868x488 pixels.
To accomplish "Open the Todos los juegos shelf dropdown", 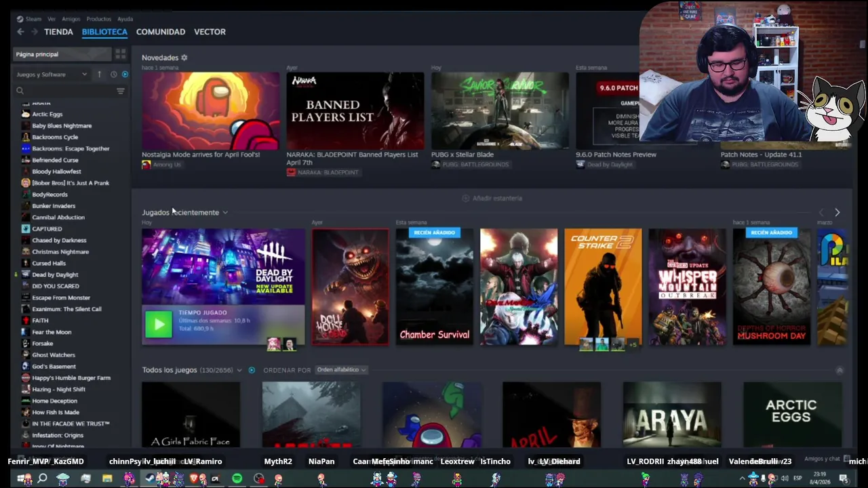I will [239, 370].
